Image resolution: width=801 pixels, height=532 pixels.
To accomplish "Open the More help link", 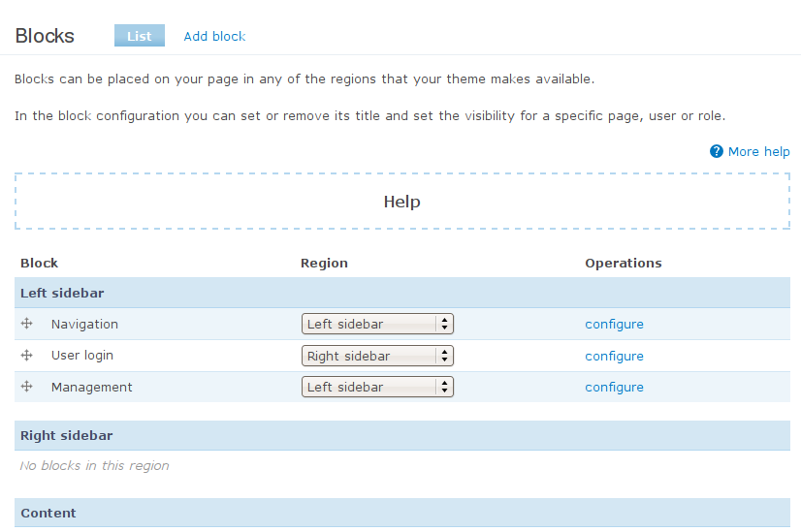I will click(x=758, y=151).
